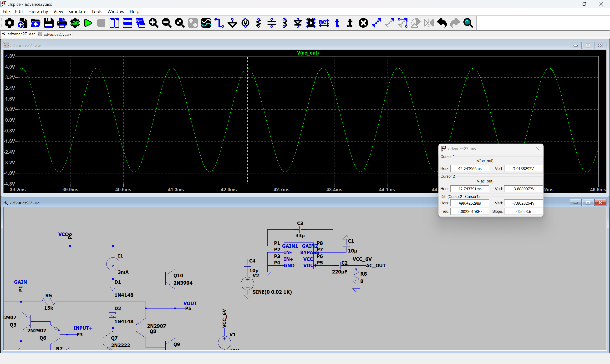Click Cursor 2 Vert field -3.8889972V

point(523,189)
